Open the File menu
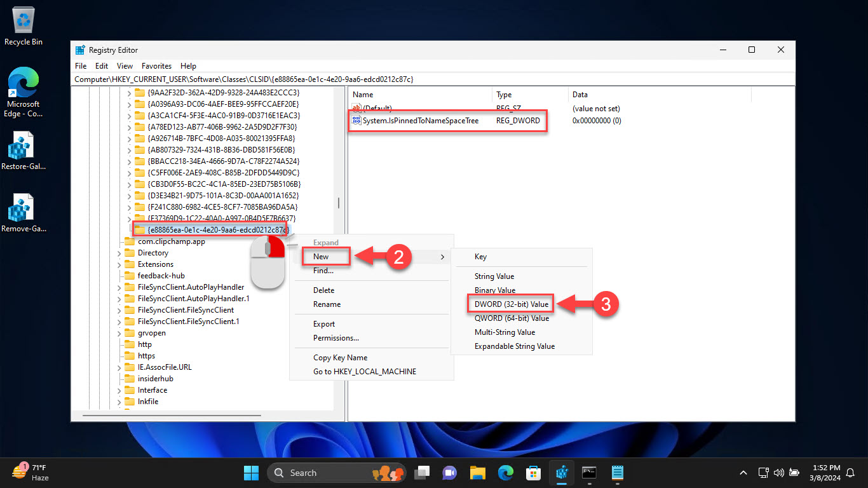 (81, 66)
